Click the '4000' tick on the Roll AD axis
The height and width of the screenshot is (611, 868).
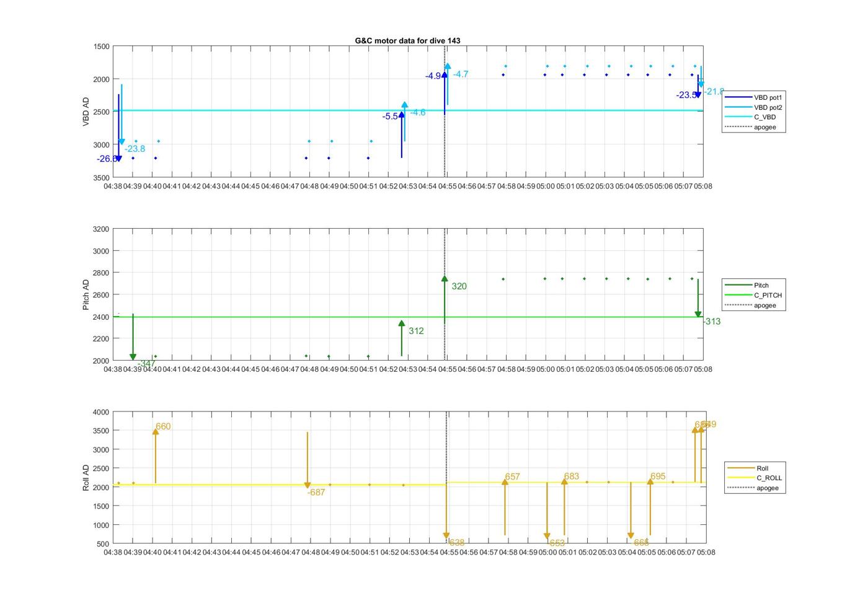coord(102,412)
